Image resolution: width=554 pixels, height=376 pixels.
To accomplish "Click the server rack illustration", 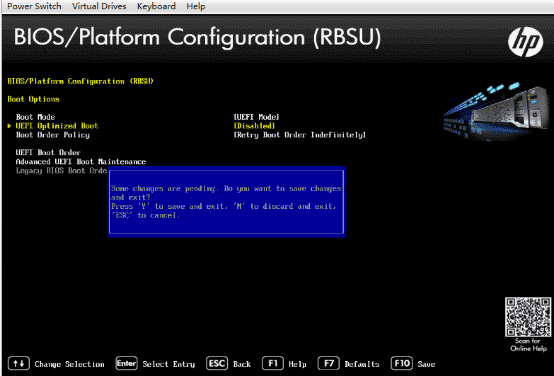I will (x=496, y=110).
